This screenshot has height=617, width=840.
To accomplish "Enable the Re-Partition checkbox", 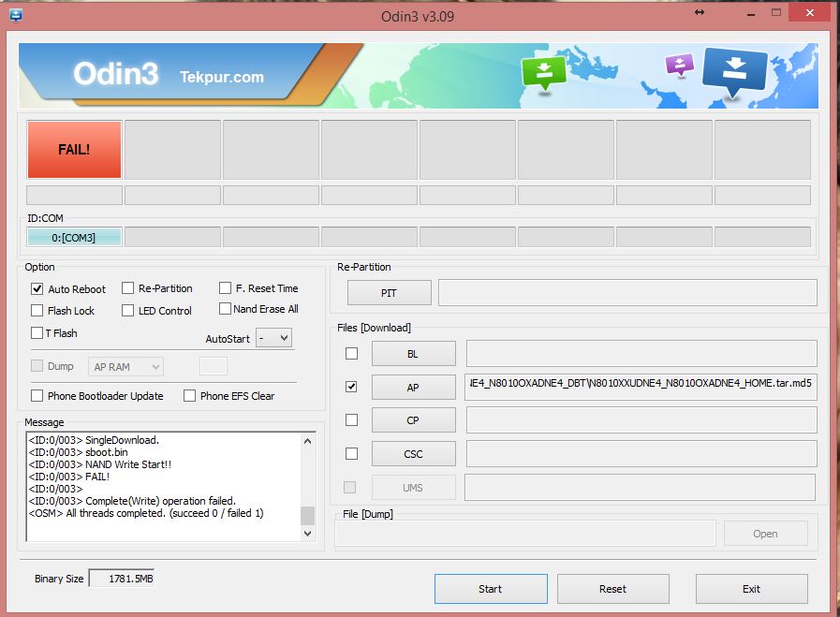I will (x=127, y=288).
